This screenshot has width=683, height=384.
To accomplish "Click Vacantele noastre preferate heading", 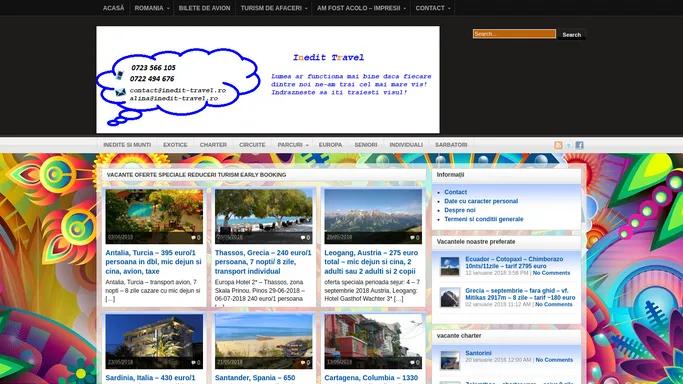I will point(476,242).
